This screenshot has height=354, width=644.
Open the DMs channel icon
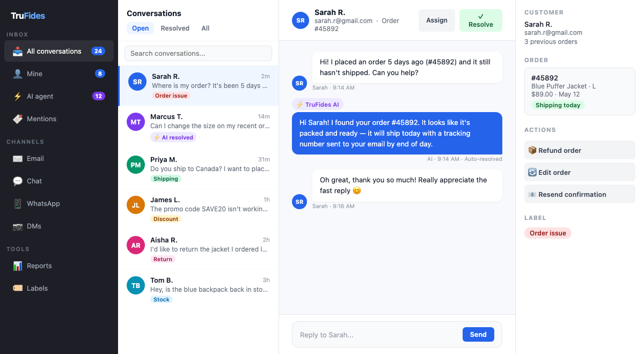point(18,226)
